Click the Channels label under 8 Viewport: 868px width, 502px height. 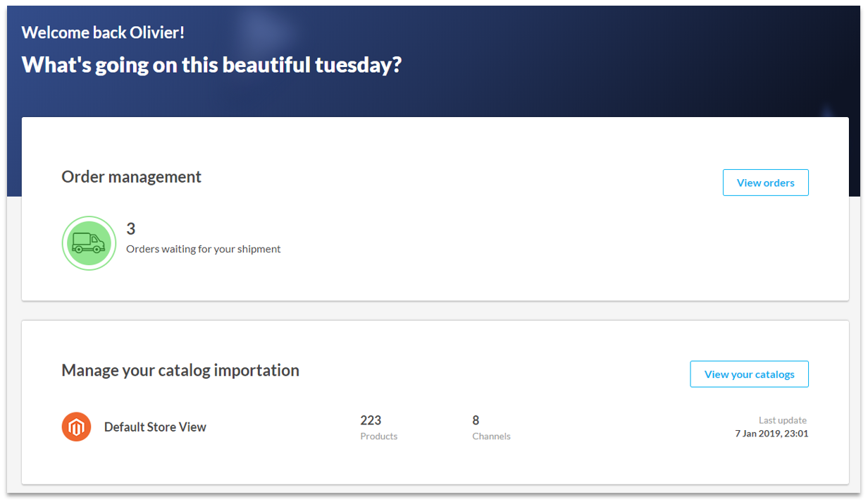pos(492,436)
